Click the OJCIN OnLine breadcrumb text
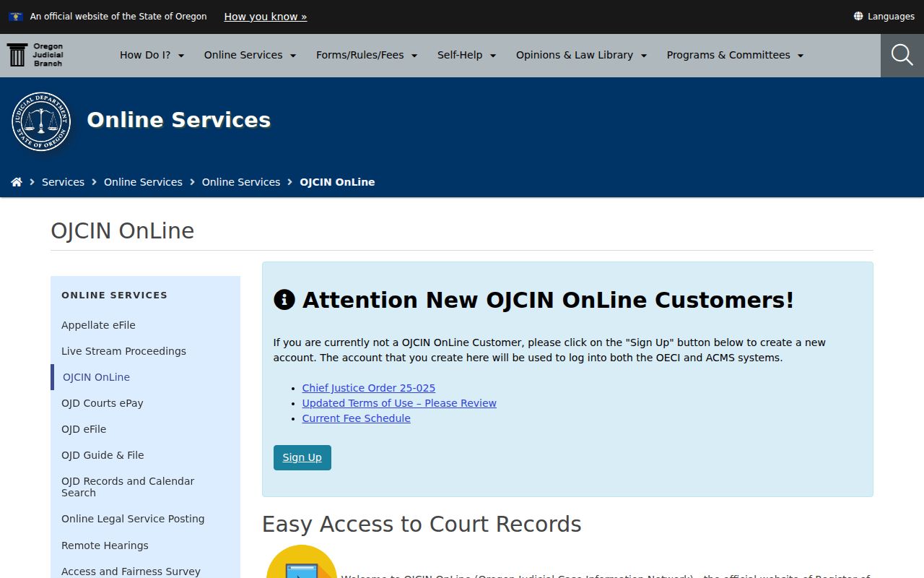The width and height of the screenshot is (924, 578). click(x=337, y=182)
